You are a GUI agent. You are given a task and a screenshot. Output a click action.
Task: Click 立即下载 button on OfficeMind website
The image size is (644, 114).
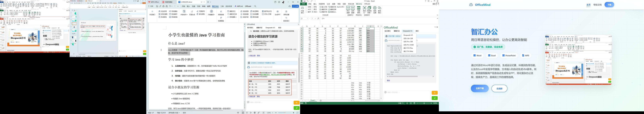pyautogui.click(x=479, y=88)
